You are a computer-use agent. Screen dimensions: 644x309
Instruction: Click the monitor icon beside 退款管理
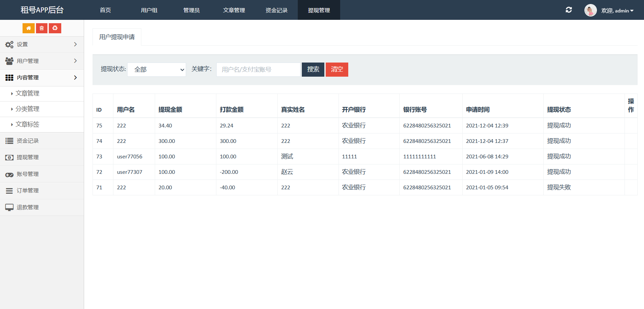[x=9, y=207]
